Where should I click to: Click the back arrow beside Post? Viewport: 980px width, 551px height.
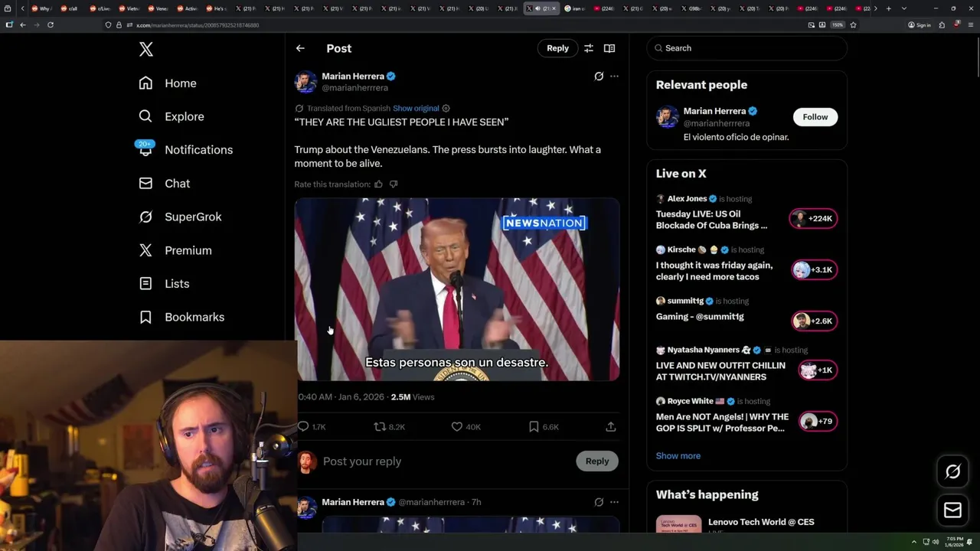point(300,48)
